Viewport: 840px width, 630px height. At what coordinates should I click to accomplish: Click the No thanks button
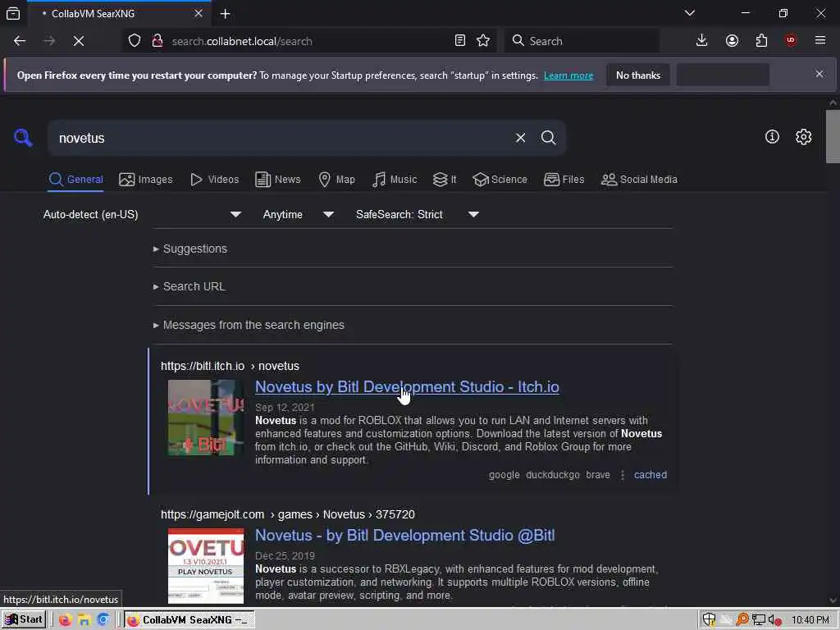coord(638,75)
